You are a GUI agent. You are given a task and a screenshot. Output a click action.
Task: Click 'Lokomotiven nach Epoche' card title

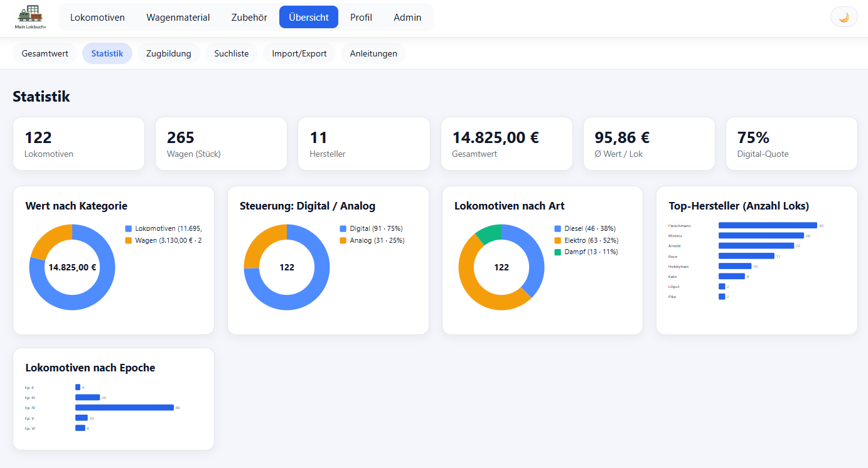coord(90,368)
